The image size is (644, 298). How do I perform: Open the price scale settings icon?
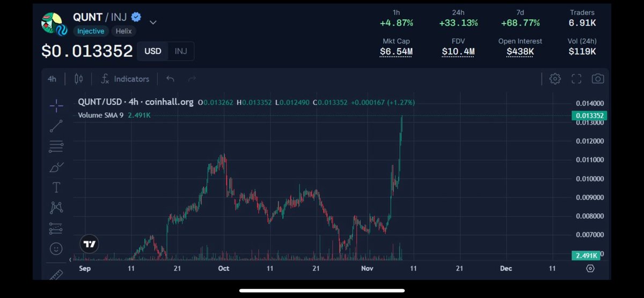[x=590, y=268]
